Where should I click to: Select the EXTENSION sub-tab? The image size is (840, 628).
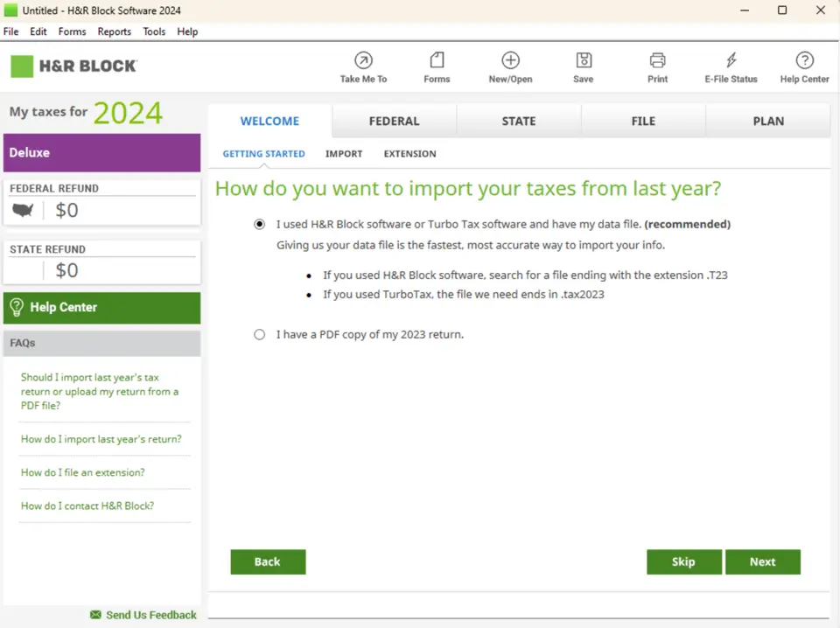point(409,154)
